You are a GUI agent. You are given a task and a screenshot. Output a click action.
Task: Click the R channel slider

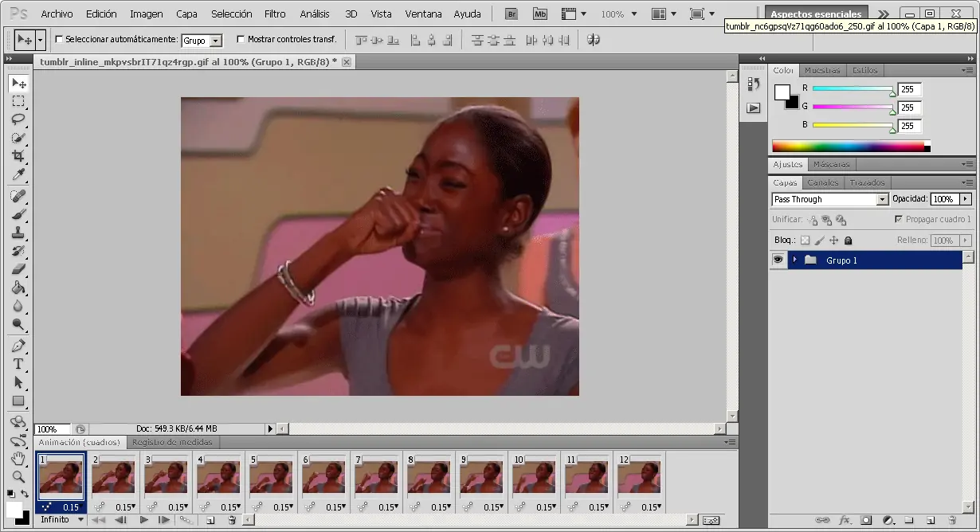853,88
